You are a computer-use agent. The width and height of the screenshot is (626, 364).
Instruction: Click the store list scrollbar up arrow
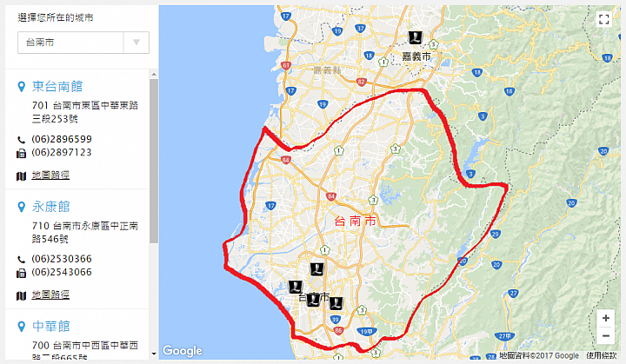click(x=154, y=74)
